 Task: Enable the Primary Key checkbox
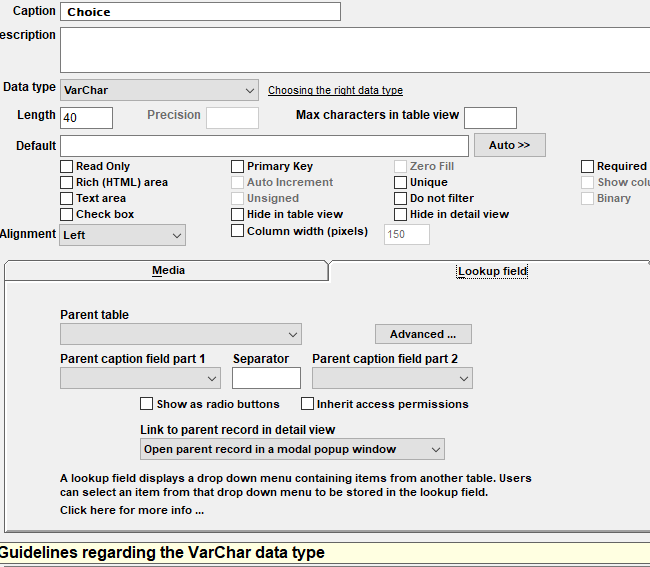click(x=237, y=166)
